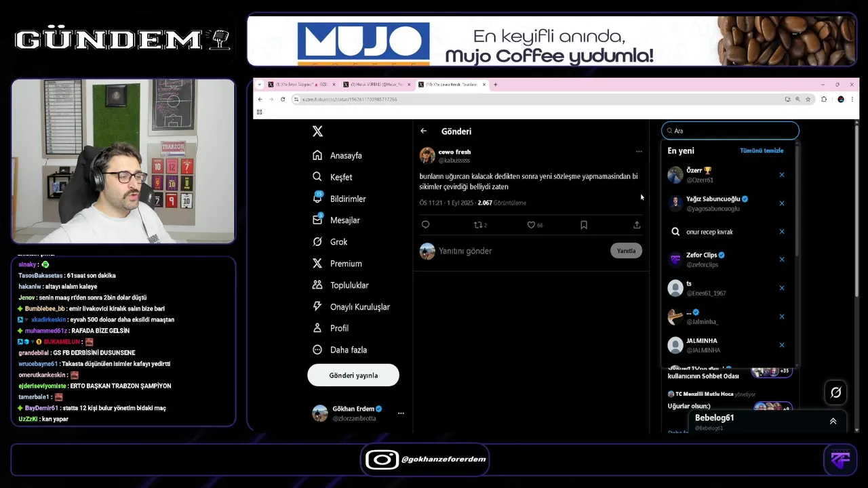Open the floating Grok button
This screenshot has height=488, width=868.
pos(835,392)
